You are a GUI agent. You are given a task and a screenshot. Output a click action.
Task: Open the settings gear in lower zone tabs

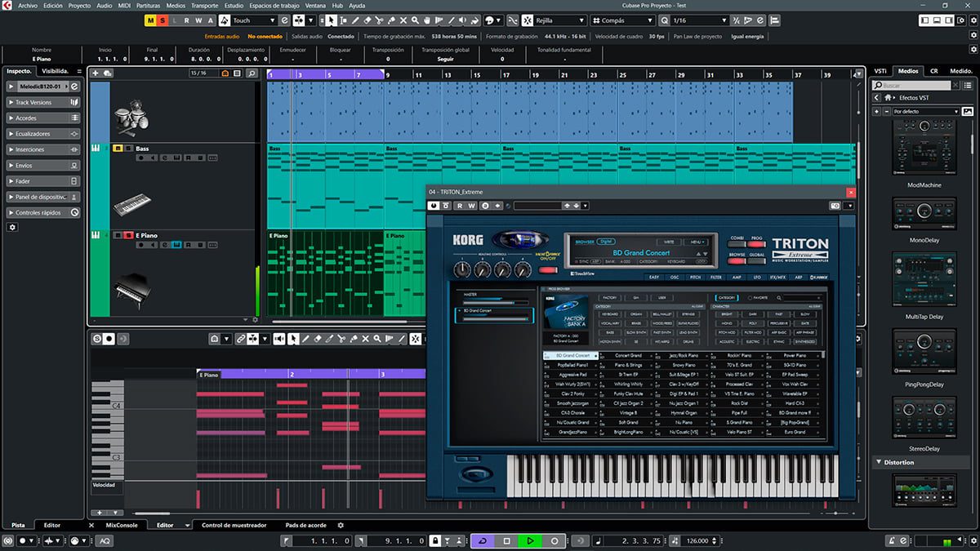pos(341,525)
